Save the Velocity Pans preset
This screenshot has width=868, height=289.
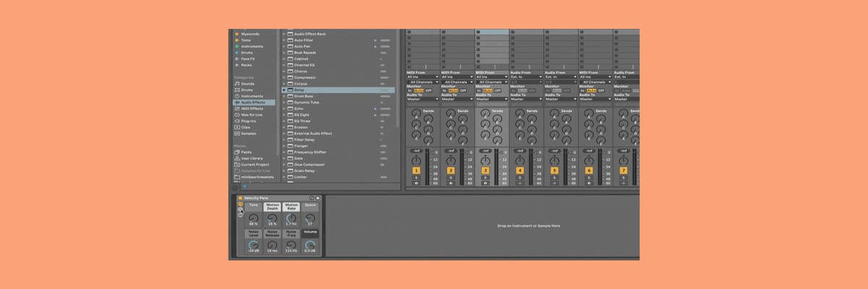[318, 198]
